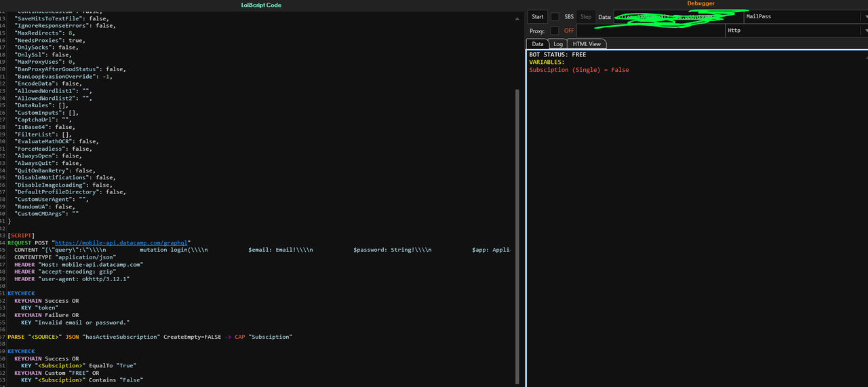Click the Start button in Debugger

[538, 16]
